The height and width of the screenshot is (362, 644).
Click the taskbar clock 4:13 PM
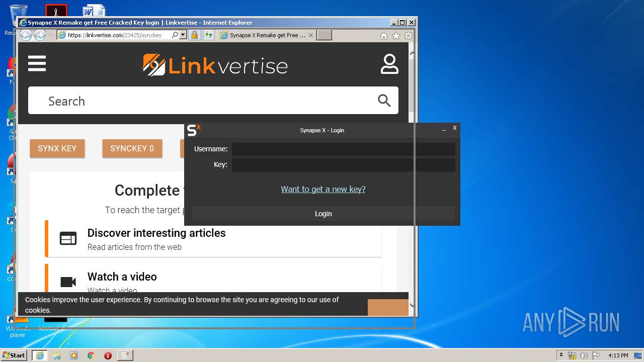618,355
